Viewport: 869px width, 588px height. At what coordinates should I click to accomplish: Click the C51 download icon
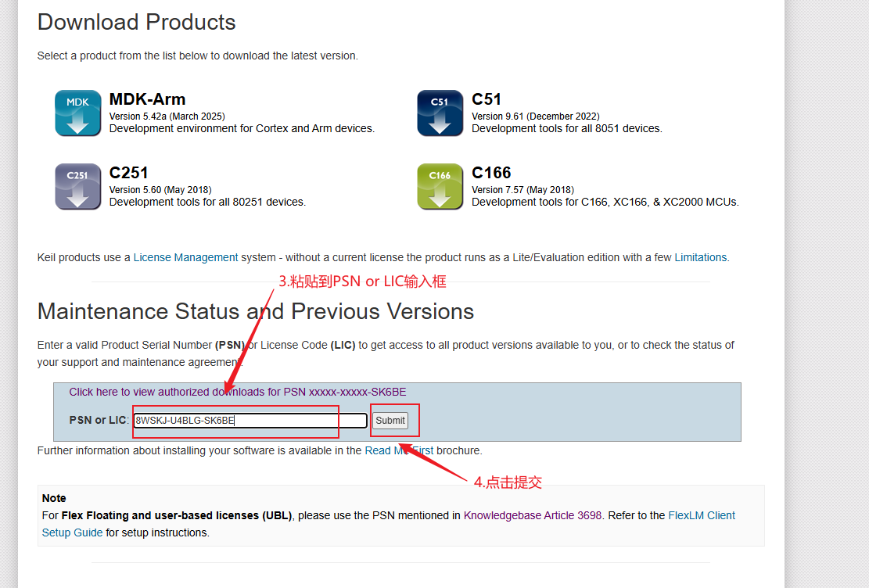tap(440, 113)
